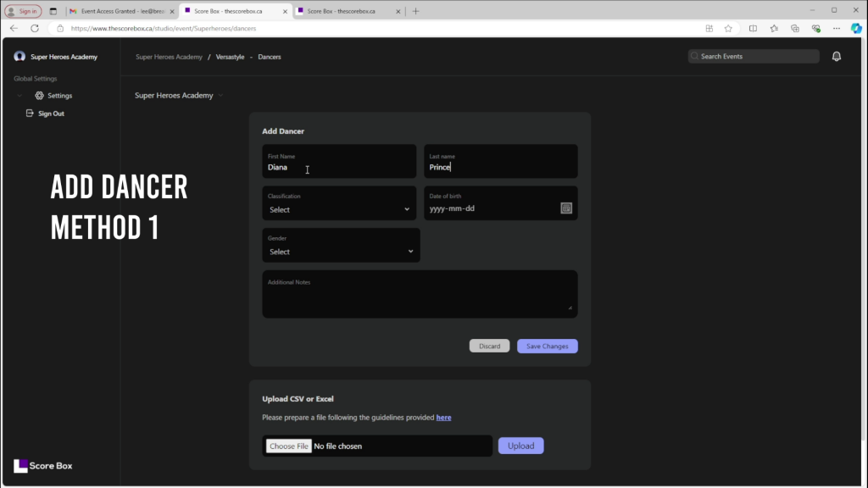The width and height of the screenshot is (868, 488).
Task: Click the favorites star in the address bar
Action: click(x=728, y=28)
